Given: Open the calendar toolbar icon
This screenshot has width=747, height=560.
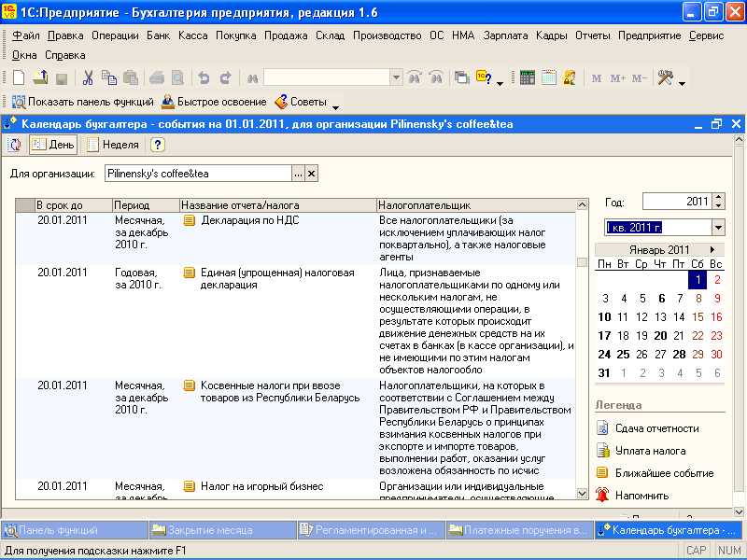Looking at the screenshot, I should click(x=549, y=77).
